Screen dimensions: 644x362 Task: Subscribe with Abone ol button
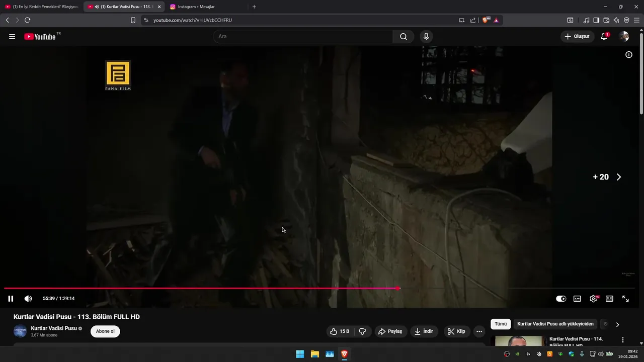coord(105,331)
